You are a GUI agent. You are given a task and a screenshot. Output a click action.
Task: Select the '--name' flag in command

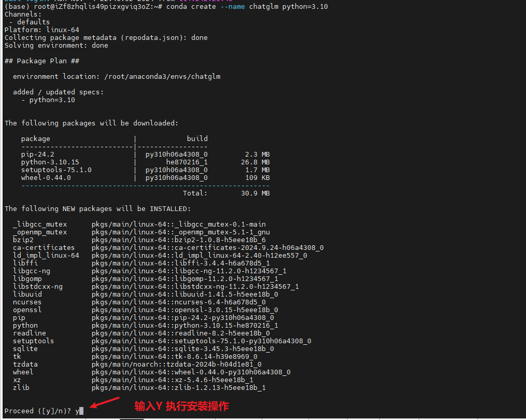point(233,7)
